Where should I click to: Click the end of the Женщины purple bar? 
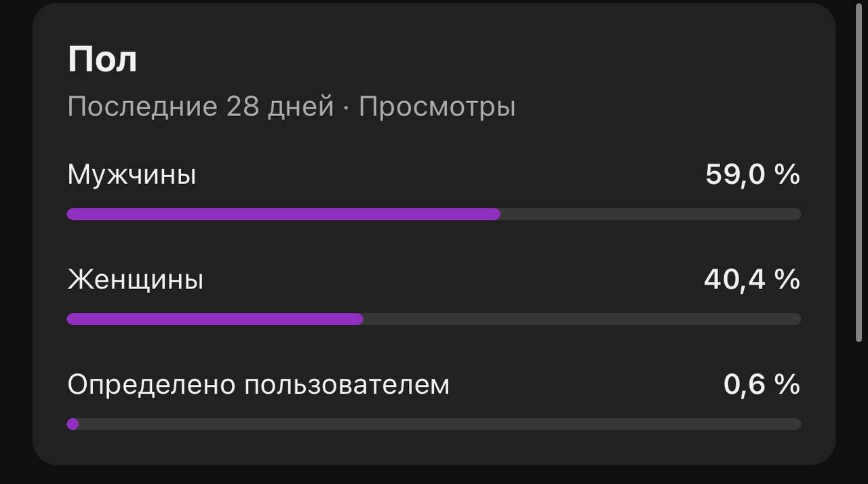click(x=359, y=319)
